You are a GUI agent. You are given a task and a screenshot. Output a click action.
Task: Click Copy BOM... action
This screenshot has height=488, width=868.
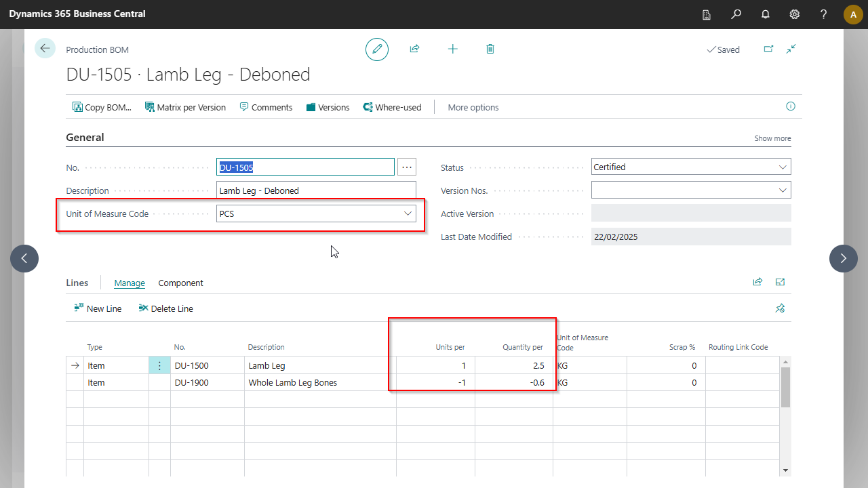(102, 107)
